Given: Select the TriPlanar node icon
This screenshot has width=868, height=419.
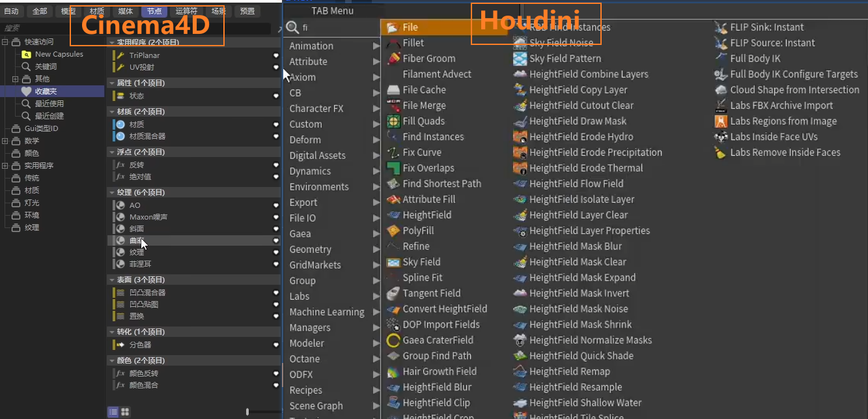Looking at the screenshot, I should tap(120, 55).
